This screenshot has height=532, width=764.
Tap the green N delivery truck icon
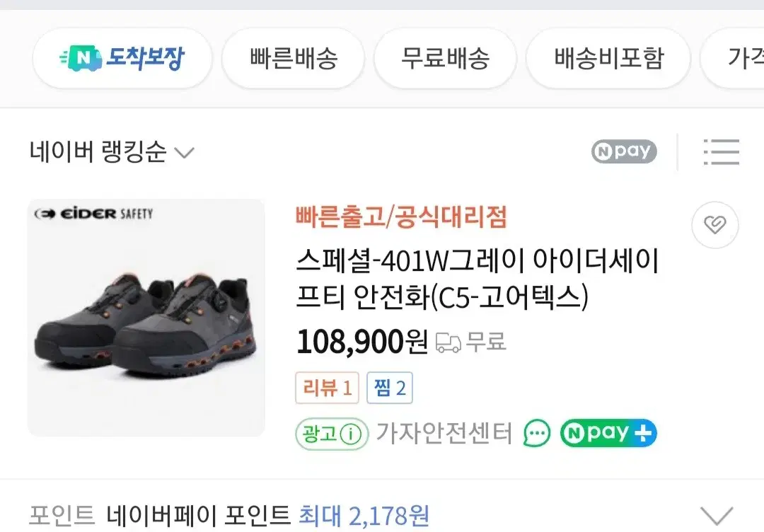81,59
